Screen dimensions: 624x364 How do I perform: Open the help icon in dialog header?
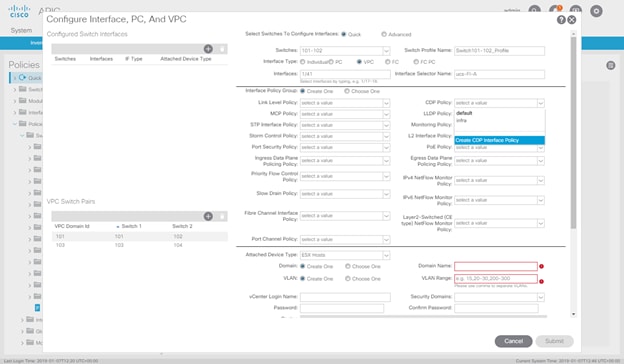click(x=561, y=20)
